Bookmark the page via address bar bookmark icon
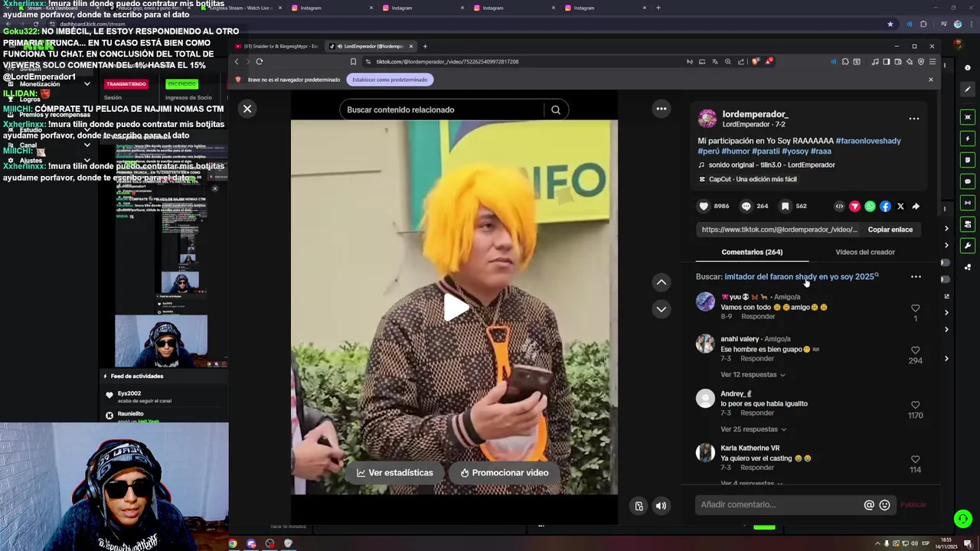 pyautogui.click(x=353, y=61)
